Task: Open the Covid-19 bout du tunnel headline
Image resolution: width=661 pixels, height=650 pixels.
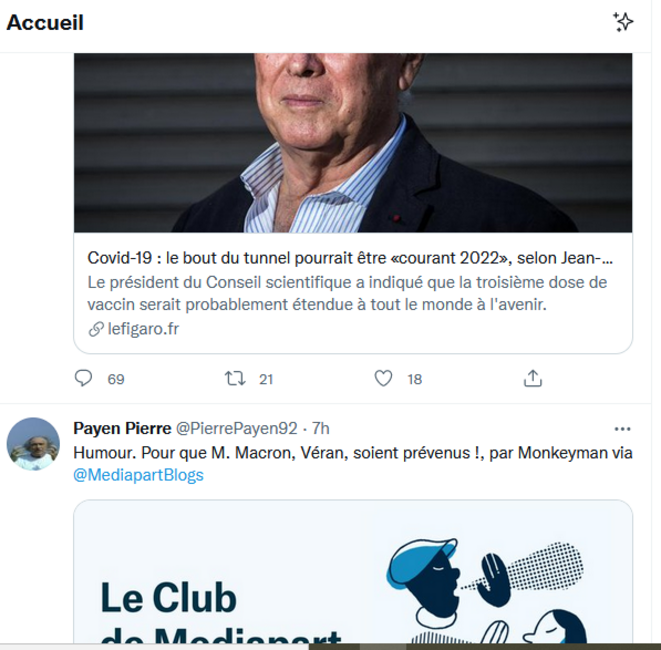Action: tap(350, 258)
